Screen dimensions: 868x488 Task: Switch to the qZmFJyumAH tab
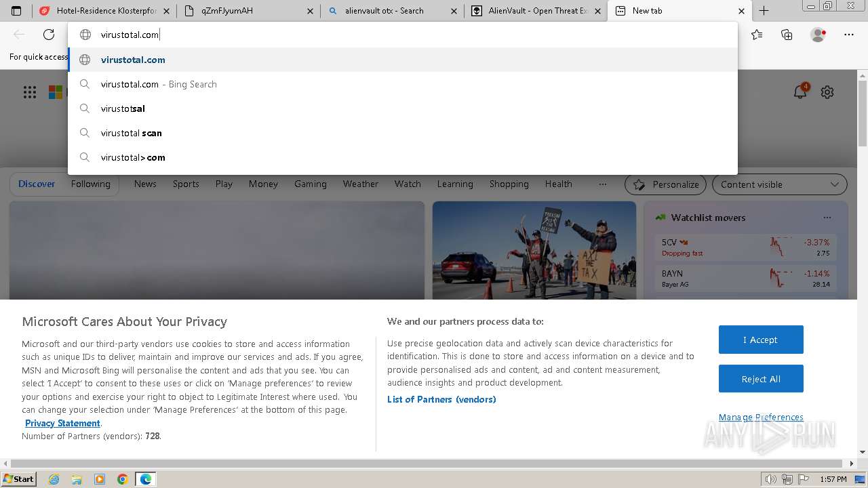248,11
